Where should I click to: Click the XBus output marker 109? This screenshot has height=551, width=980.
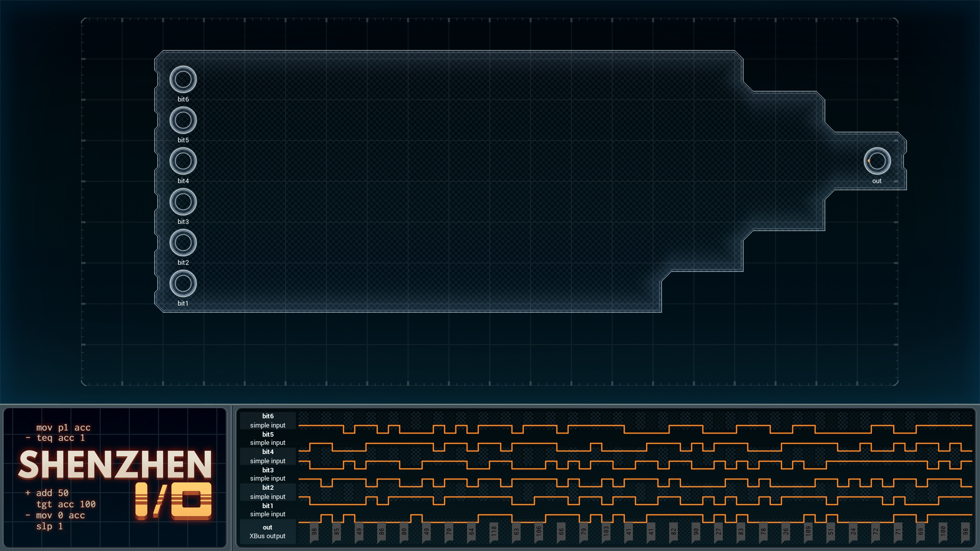pos(808,532)
